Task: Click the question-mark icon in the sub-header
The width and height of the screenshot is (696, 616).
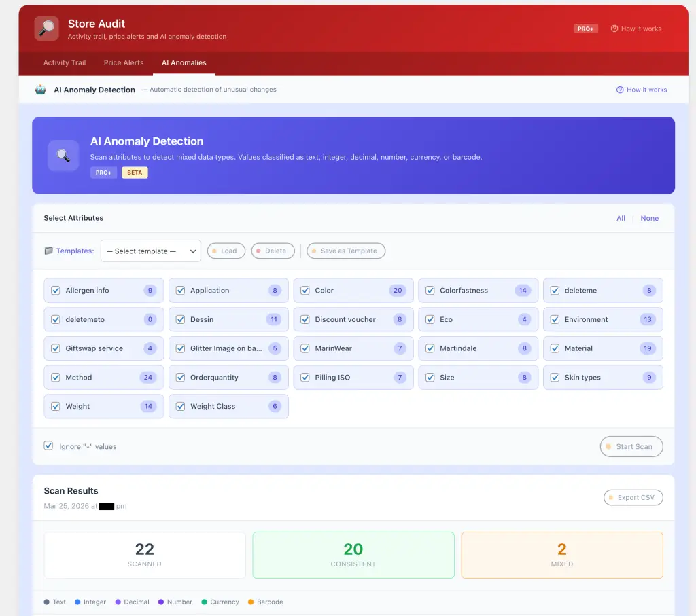Action: click(x=620, y=90)
